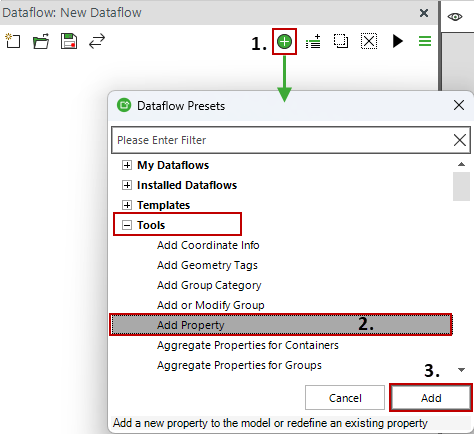Image resolution: width=474 pixels, height=434 pixels.
Task: Save the dataflow with the floppy disk icon
Action: [69, 41]
